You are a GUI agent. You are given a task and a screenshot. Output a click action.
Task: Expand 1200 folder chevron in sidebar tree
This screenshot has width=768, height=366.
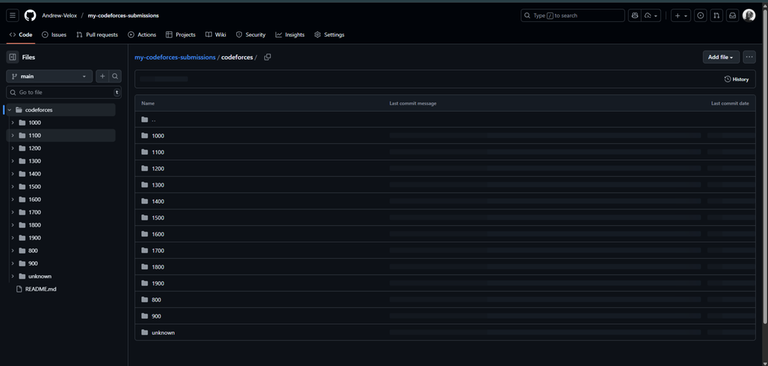[x=13, y=148]
